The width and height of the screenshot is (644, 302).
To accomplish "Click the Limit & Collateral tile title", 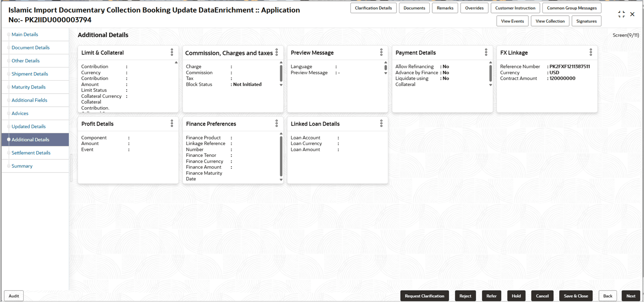I will pyautogui.click(x=102, y=53).
